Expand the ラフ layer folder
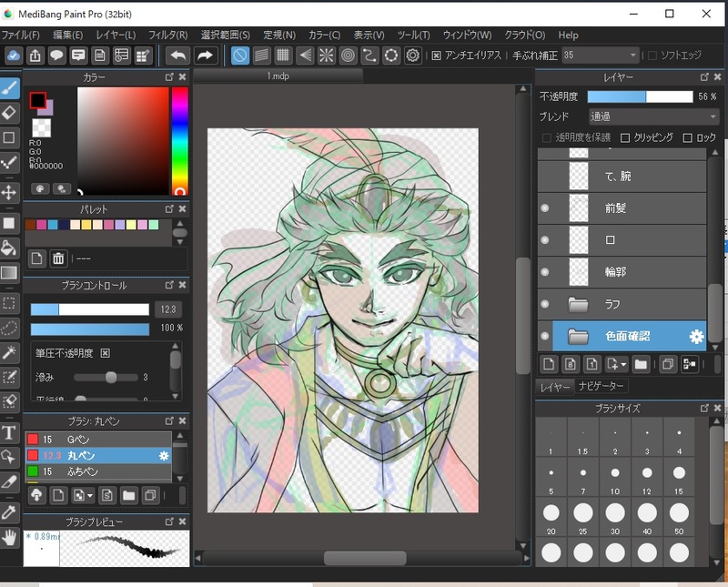 [x=578, y=304]
